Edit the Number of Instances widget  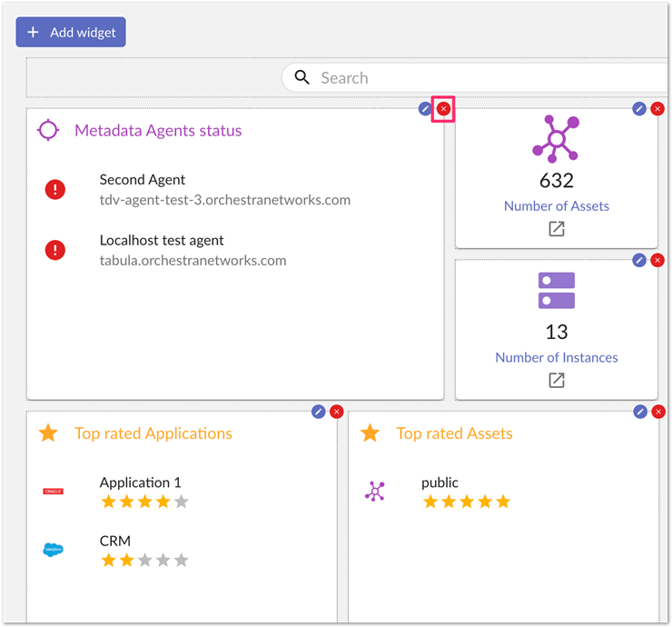click(639, 260)
